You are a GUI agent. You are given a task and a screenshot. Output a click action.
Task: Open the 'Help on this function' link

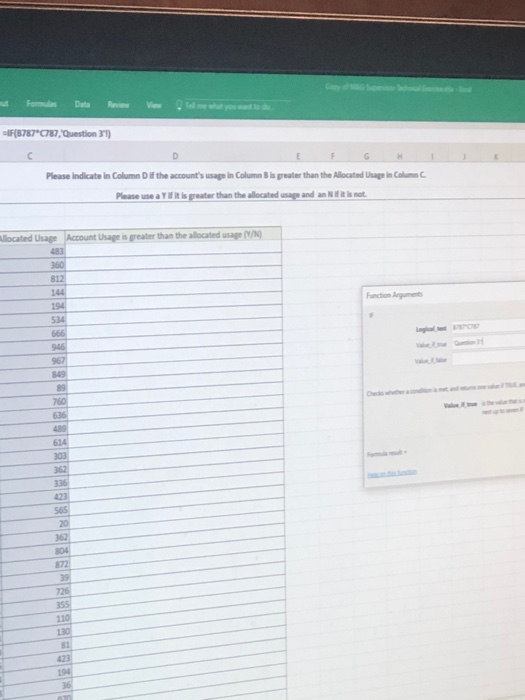(x=392, y=472)
